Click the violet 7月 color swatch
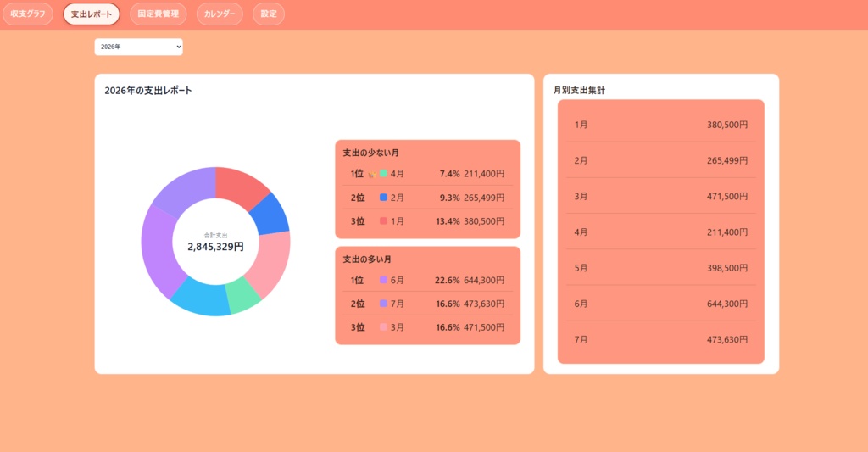 [x=383, y=304]
